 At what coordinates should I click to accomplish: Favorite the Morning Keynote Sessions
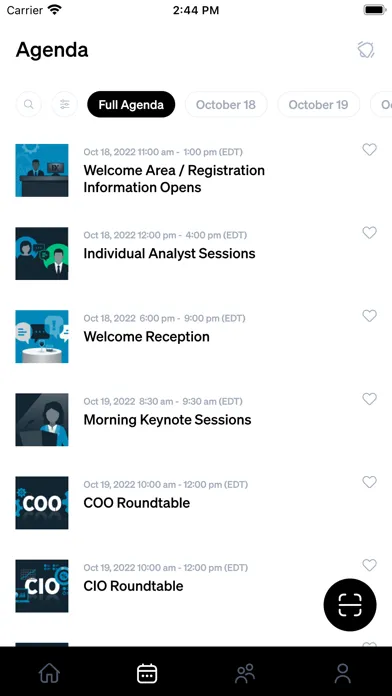pos(369,399)
